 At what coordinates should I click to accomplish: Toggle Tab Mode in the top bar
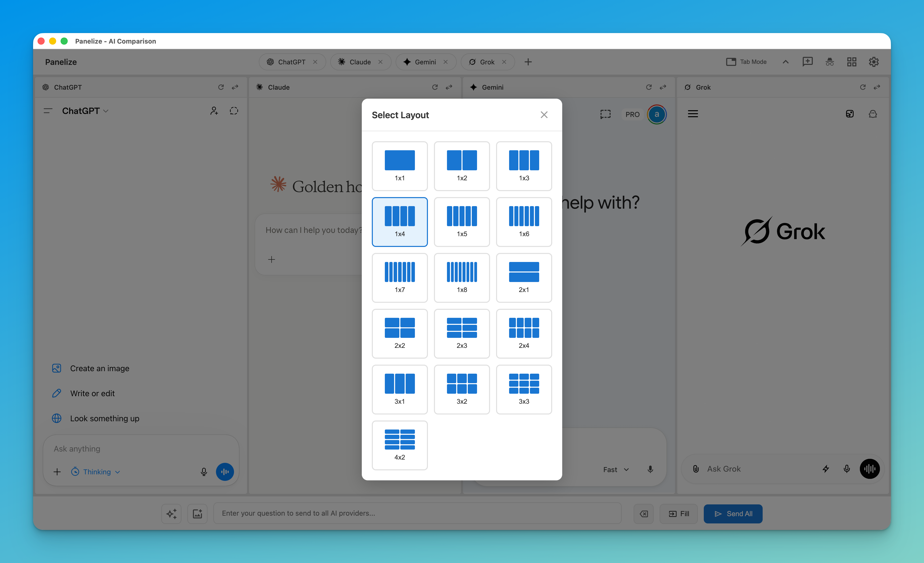(746, 62)
